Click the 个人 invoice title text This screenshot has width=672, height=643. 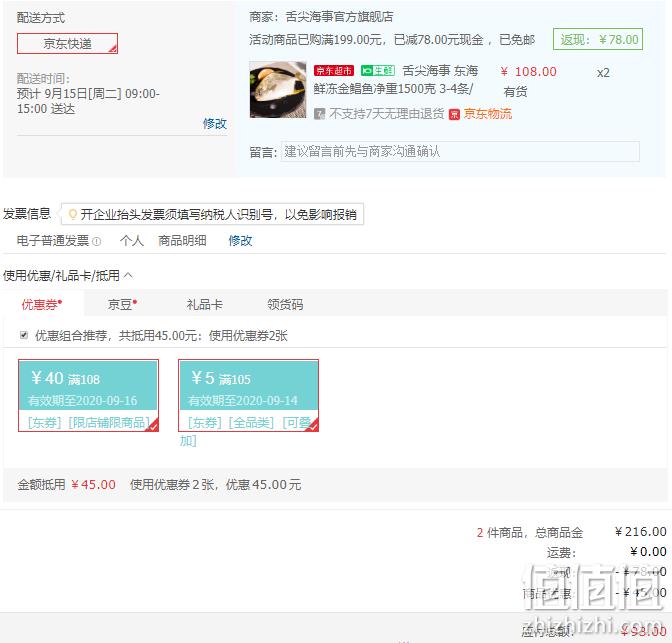click(x=132, y=240)
